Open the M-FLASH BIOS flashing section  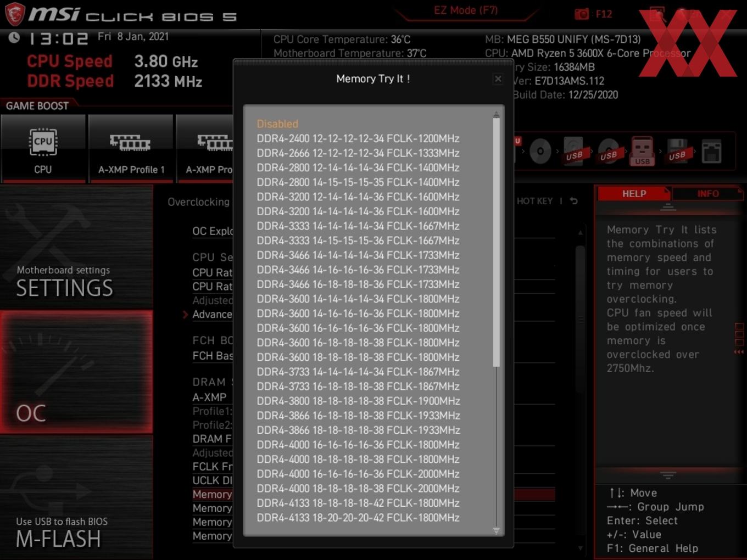[76, 497]
